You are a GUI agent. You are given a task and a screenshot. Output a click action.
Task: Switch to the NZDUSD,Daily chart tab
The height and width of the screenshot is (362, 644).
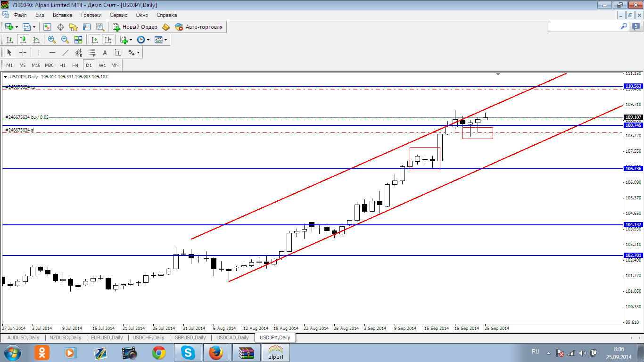click(65, 337)
